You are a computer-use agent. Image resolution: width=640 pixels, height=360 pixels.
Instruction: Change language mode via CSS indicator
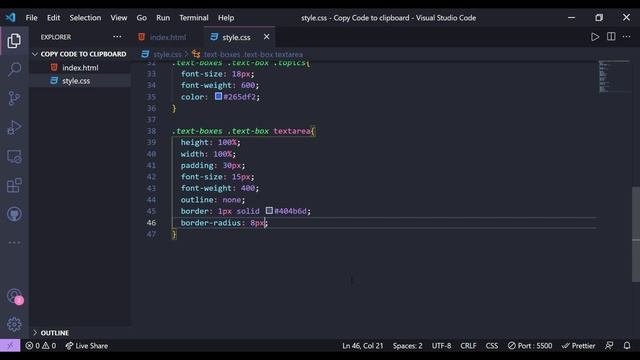(492, 346)
